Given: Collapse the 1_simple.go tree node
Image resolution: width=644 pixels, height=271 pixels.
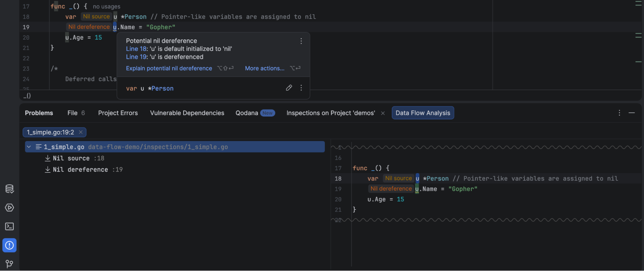Looking at the screenshot, I should click(29, 147).
